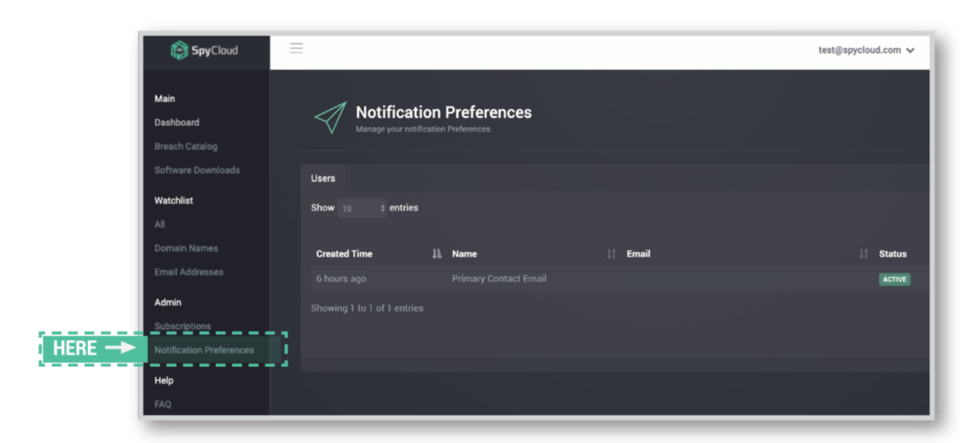Go to Subscriptions under Admin

tap(182, 326)
